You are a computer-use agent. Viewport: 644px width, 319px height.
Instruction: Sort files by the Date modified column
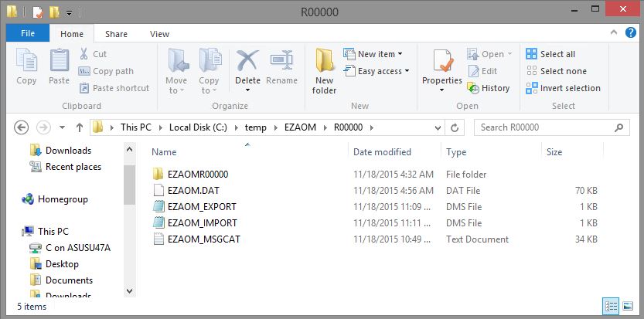[x=382, y=152]
